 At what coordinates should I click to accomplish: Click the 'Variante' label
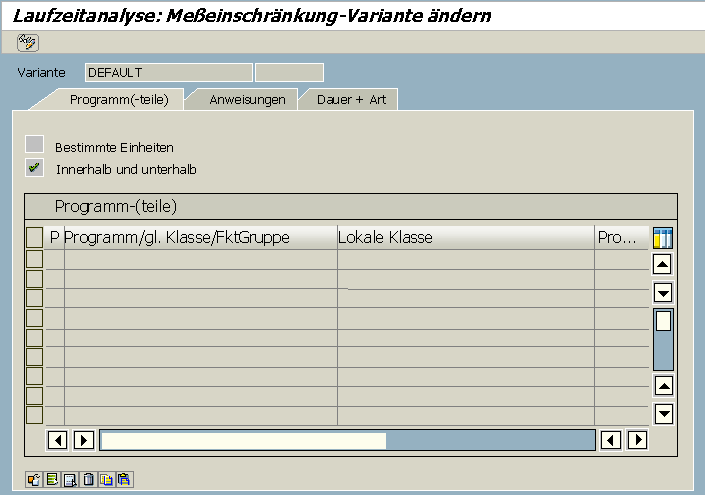click(x=41, y=72)
